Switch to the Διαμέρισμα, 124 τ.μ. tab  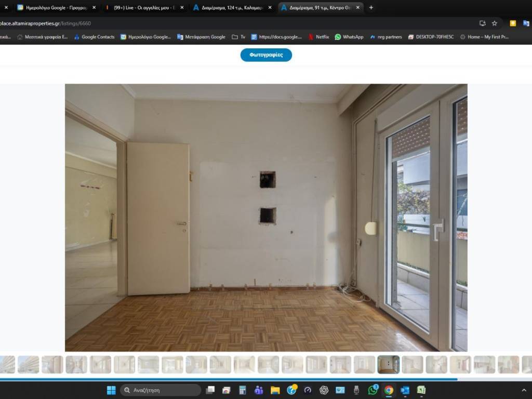pos(231,8)
